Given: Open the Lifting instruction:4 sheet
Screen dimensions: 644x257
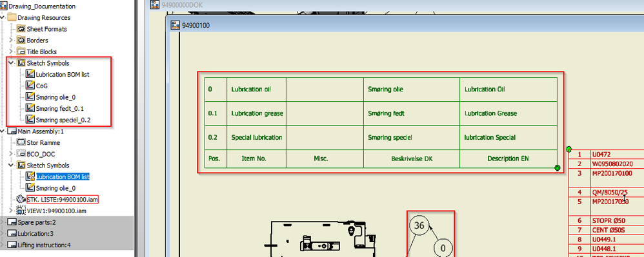Looking at the screenshot, I should pyautogui.click(x=44, y=245).
